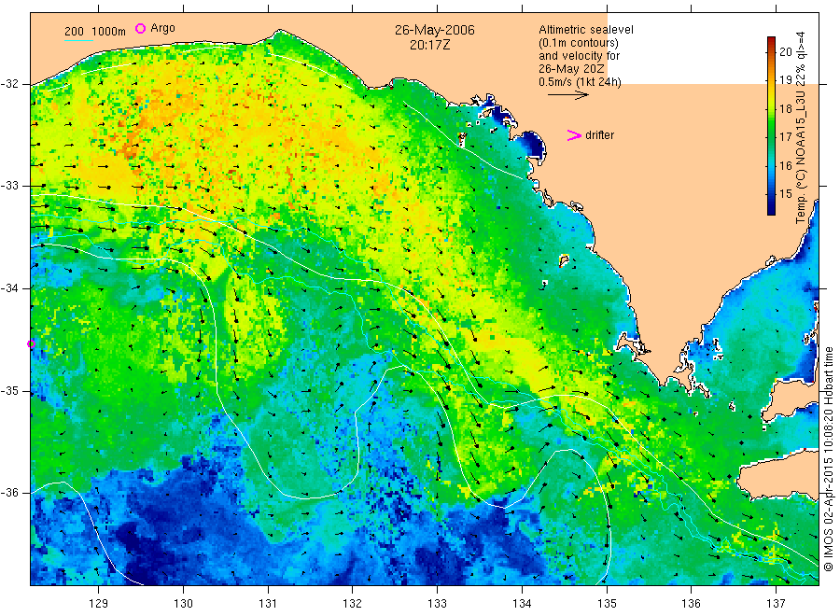Click the color bar value 16
The width and height of the screenshot is (840, 616).
785,165
